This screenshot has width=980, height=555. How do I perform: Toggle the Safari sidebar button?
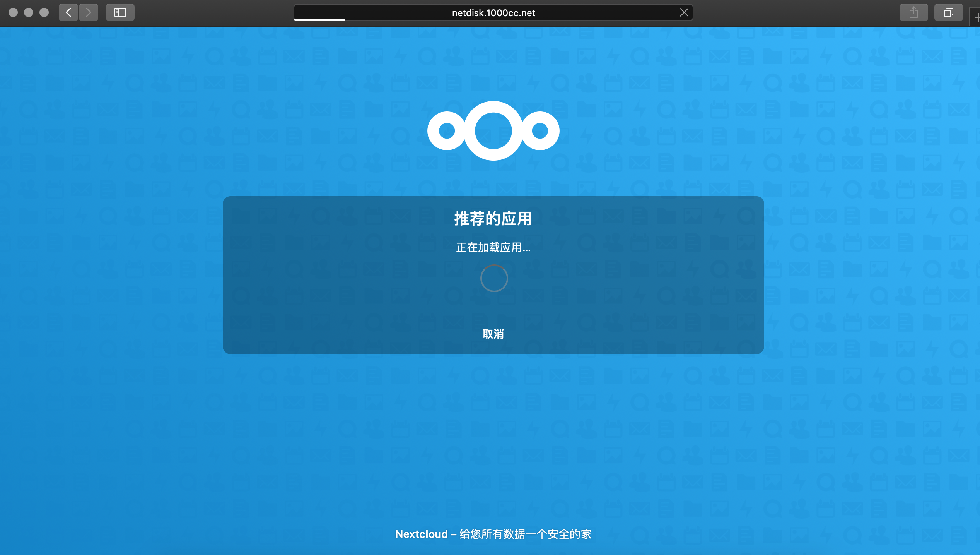[120, 12]
